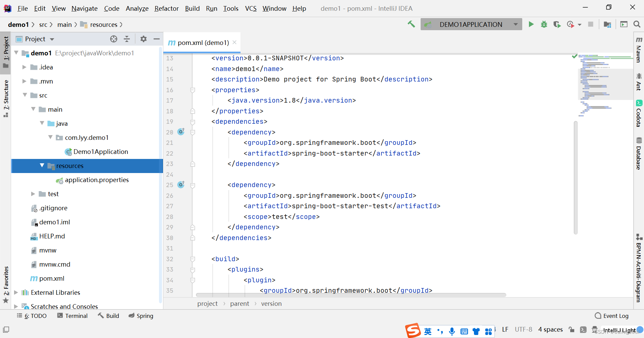The width and height of the screenshot is (644, 338).
Task: Open the Maven tool window
Action: pos(639,49)
